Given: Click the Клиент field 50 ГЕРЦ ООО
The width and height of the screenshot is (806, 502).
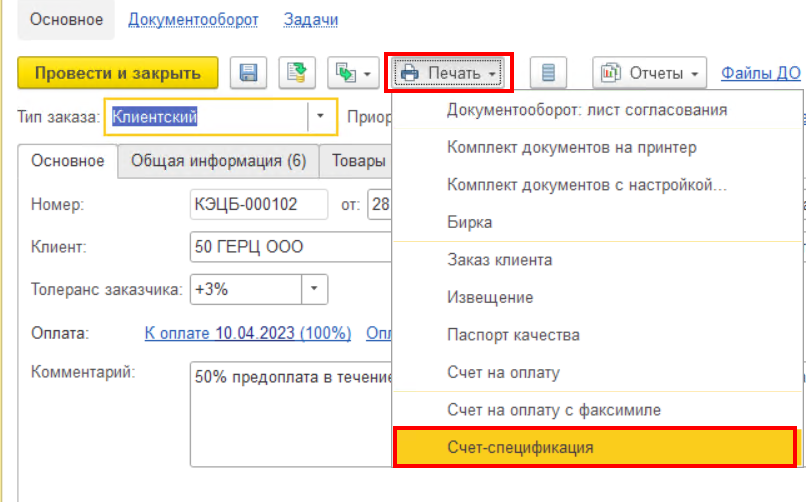Looking at the screenshot, I should [291, 247].
